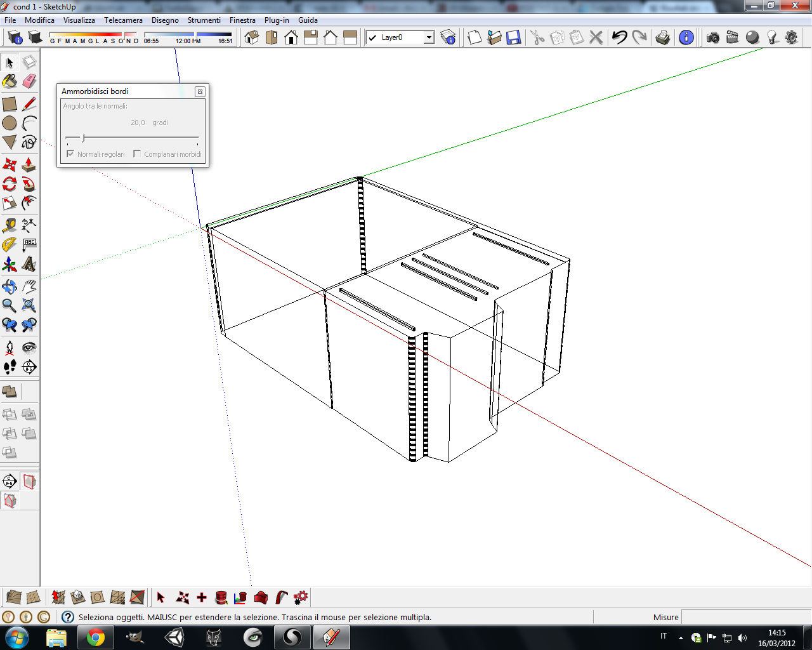
Task: Activate the Orbit navigation tool
Action: [x=10, y=286]
